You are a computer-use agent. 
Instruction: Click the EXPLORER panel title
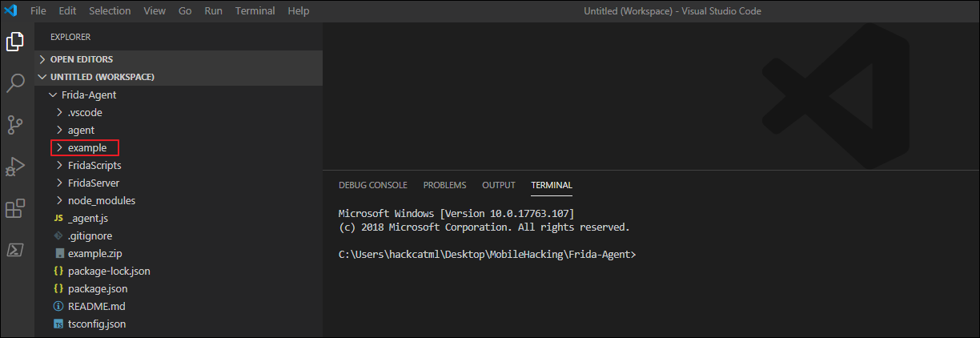click(x=70, y=37)
